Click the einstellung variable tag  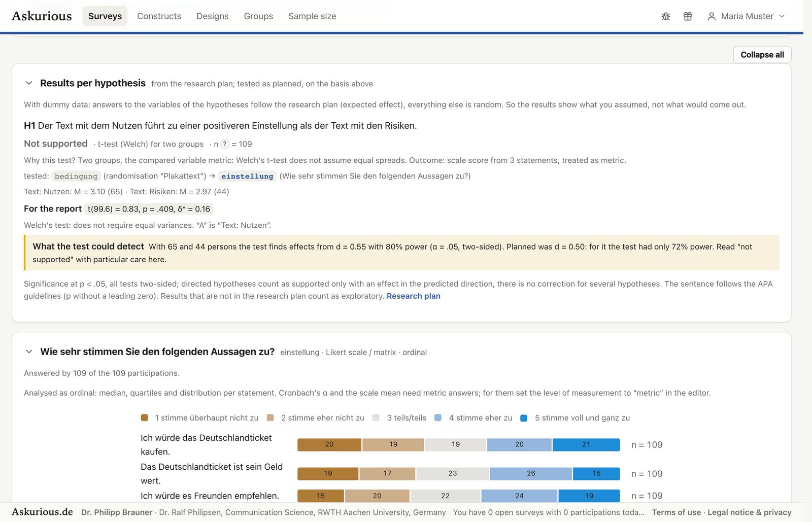point(247,176)
